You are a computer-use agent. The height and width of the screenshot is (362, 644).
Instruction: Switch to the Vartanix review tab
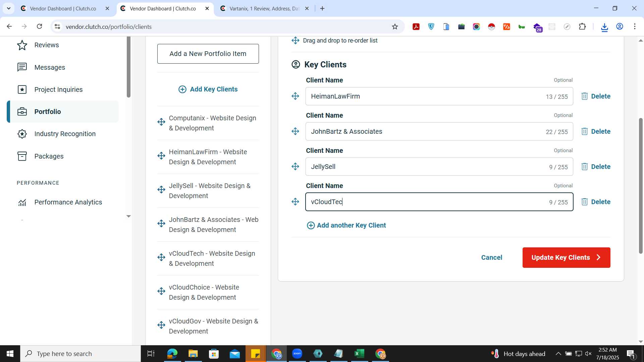[x=264, y=9]
